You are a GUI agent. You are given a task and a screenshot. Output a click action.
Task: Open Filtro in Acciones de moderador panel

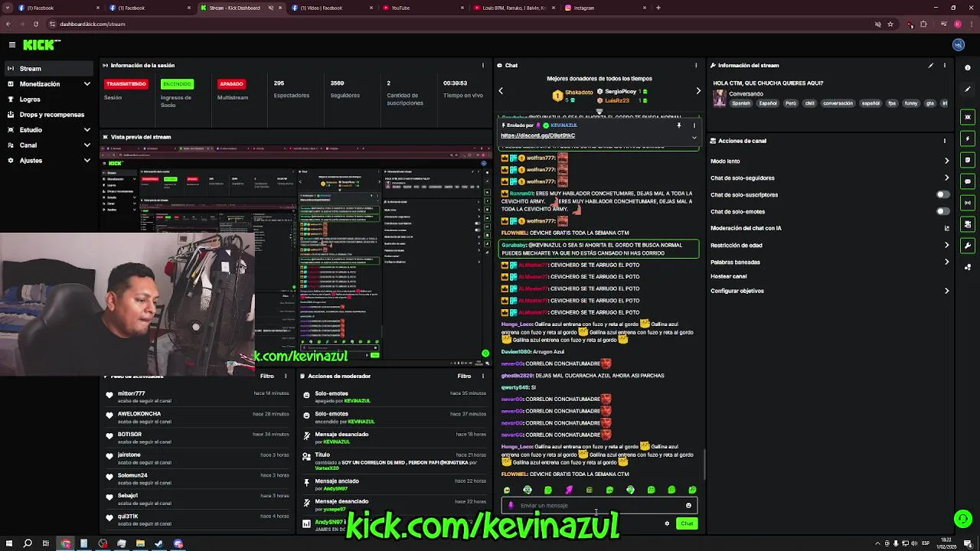pyautogui.click(x=464, y=376)
